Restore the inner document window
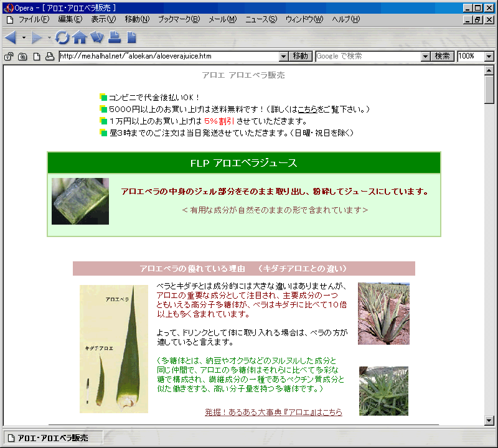 pyautogui.click(x=477, y=20)
